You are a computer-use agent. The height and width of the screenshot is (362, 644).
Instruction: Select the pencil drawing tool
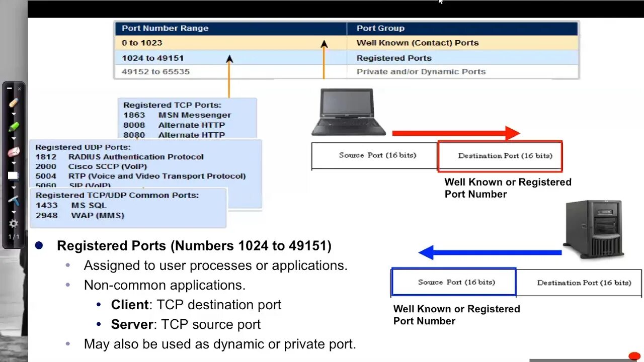click(14, 103)
